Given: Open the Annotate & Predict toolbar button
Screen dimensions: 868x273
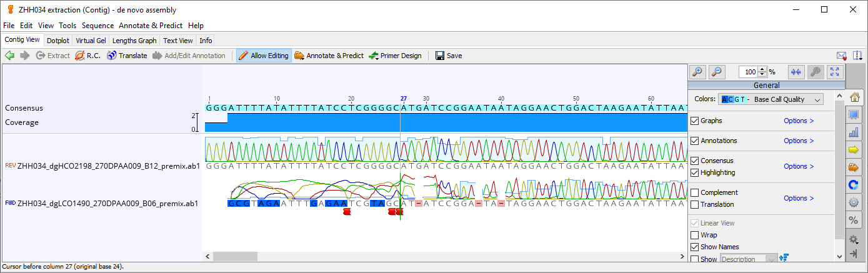Looking at the screenshot, I should (329, 56).
